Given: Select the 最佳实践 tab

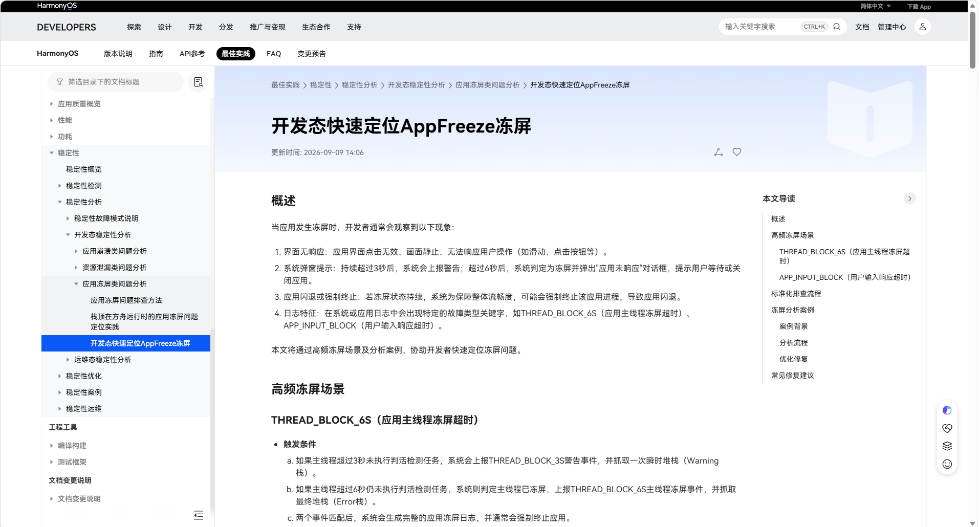Looking at the screenshot, I should coord(236,54).
